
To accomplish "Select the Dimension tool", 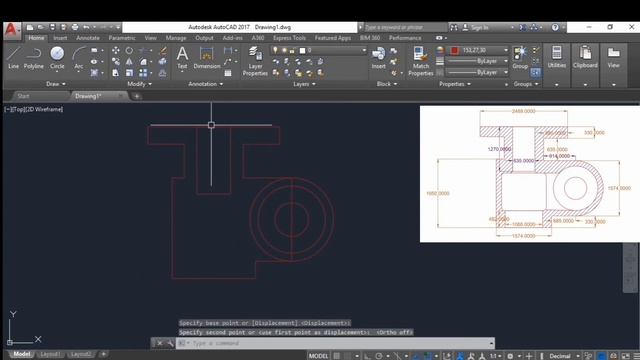I will click(207, 58).
